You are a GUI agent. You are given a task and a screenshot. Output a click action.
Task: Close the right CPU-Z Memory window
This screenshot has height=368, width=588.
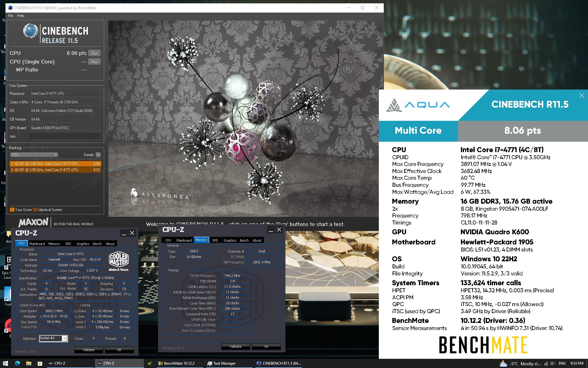click(279, 230)
